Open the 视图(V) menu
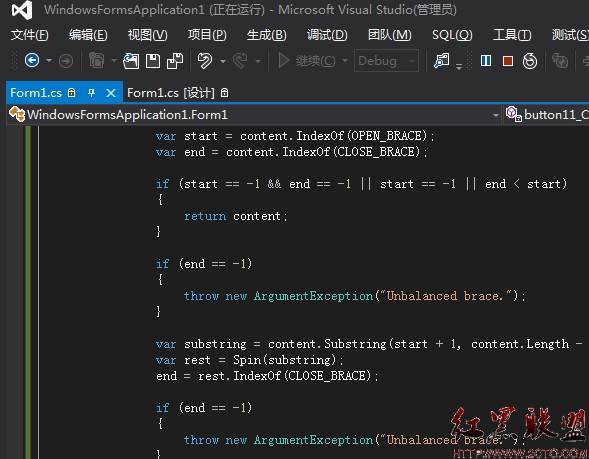This screenshot has height=459, width=589. click(148, 35)
